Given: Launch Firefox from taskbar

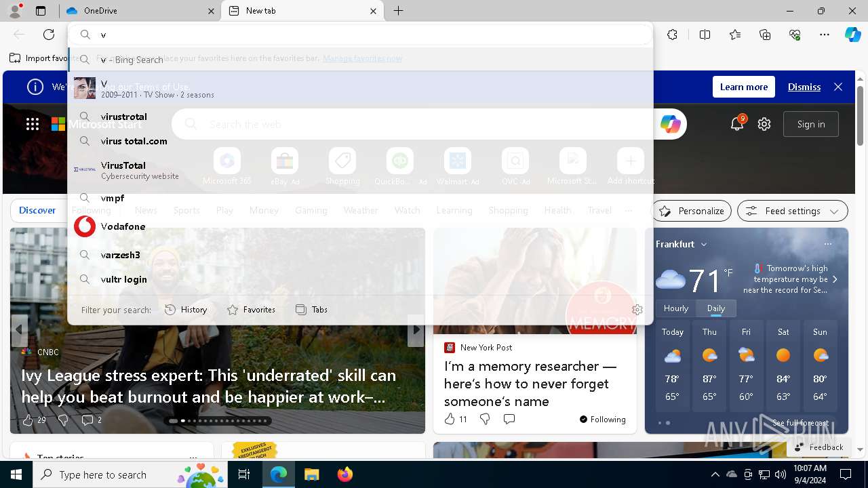Looking at the screenshot, I should (x=344, y=474).
